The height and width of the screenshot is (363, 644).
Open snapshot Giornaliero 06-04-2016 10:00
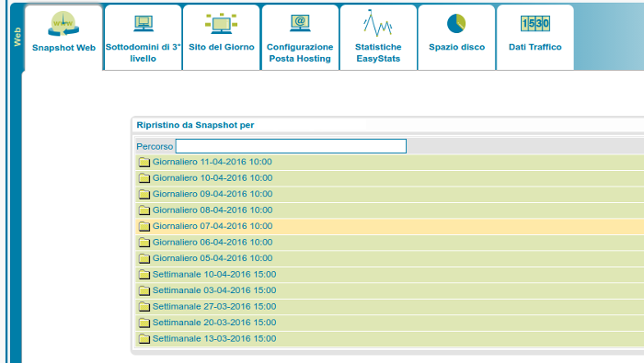(x=213, y=242)
